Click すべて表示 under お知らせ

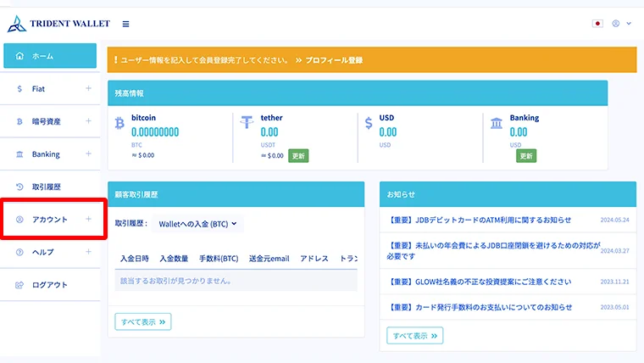coord(414,336)
